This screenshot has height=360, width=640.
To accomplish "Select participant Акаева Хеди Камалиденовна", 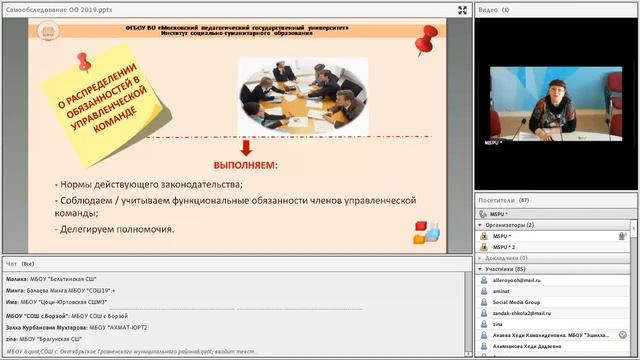I will coord(553,336).
